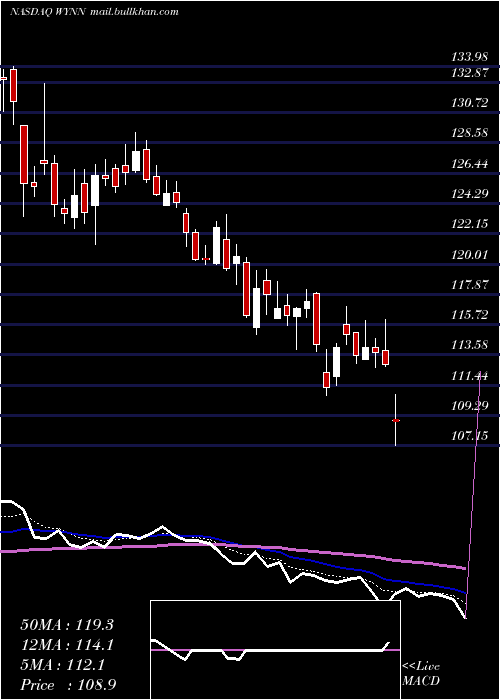
Task: Click the 124.29 price axis label
Action: (470, 193)
